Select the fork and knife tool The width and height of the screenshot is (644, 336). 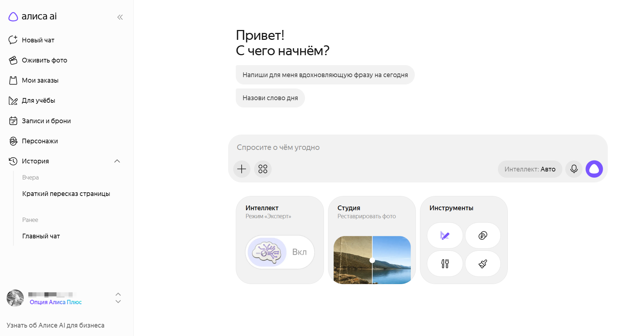[445, 264]
